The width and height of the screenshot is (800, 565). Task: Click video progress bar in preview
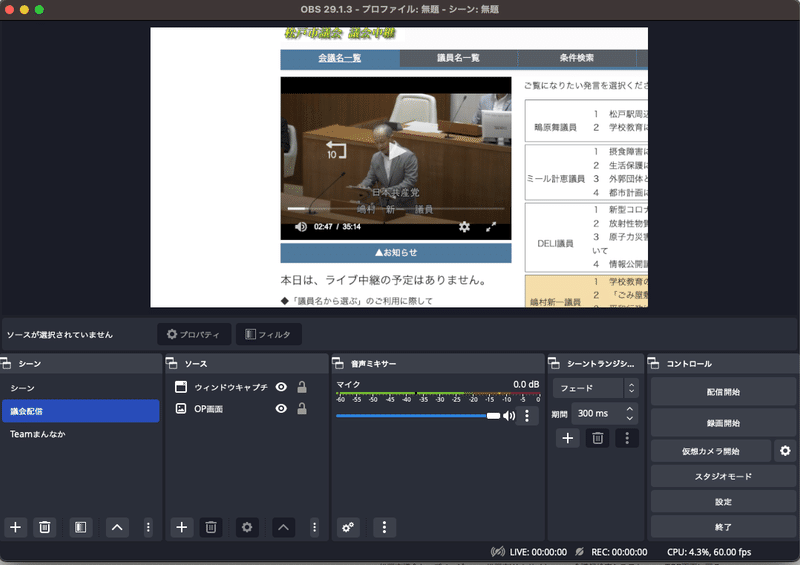tap(395, 208)
